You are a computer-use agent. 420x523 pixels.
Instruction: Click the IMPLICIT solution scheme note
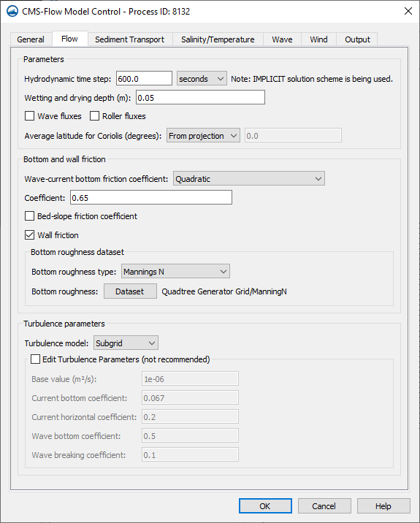[312, 79]
